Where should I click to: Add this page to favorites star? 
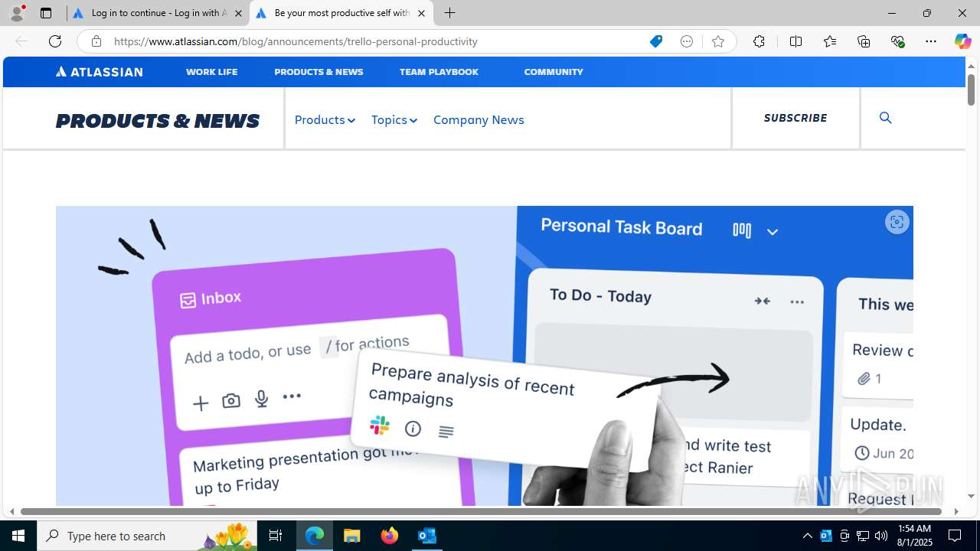pyautogui.click(x=717, y=41)
